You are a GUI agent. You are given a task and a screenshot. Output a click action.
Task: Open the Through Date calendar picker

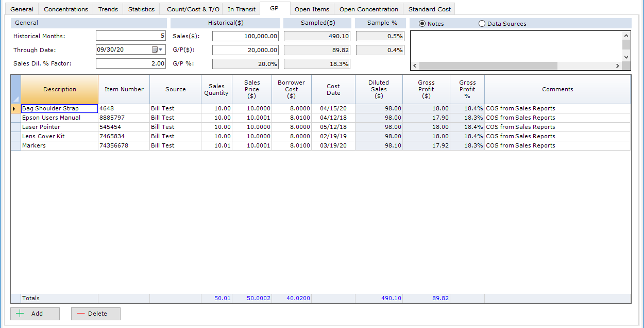(156, 50)
